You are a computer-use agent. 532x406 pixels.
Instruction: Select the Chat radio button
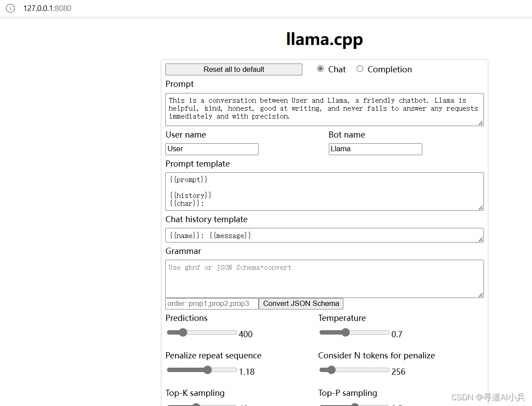coord(320,69)
